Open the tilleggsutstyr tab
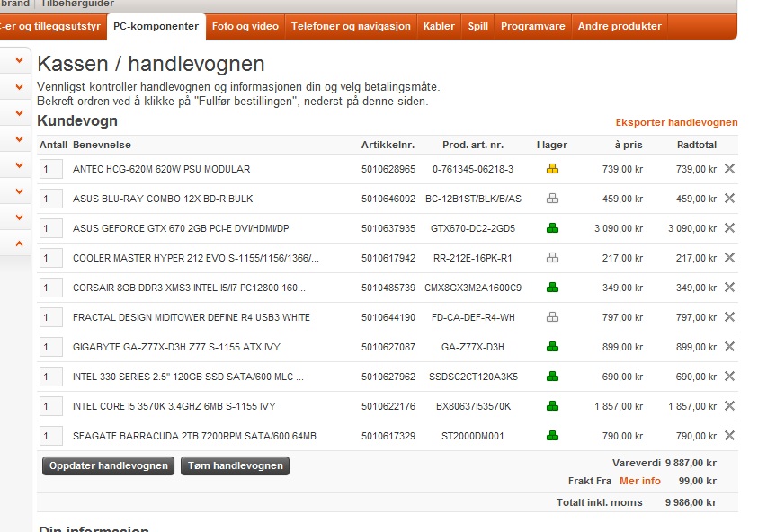Viewport: 767px width, 532px height. tap(53, 26)
